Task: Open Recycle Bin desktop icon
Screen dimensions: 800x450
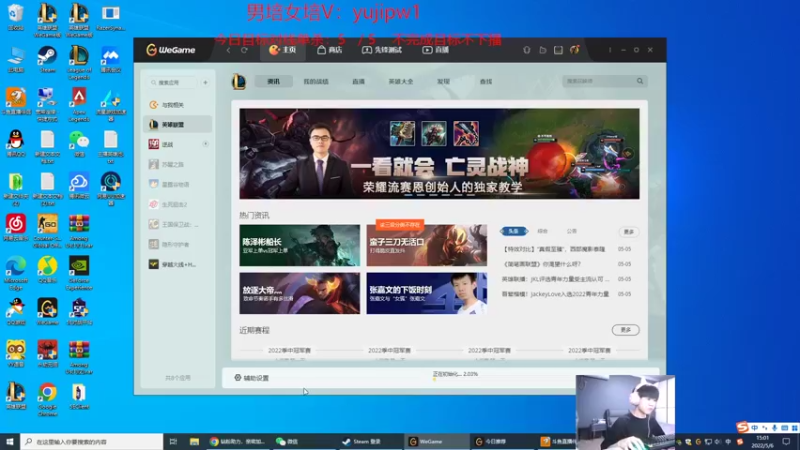Action: pos(16,17)
